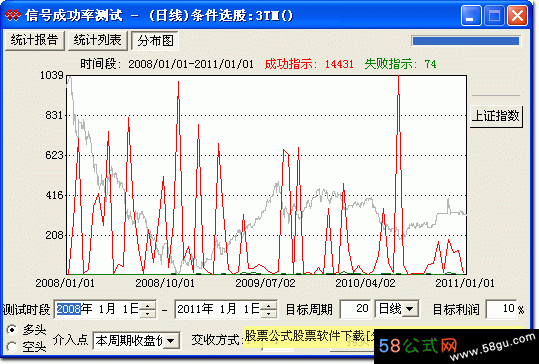Minimize the signal test window
539x364 pixels.
[x=471, y=16]
